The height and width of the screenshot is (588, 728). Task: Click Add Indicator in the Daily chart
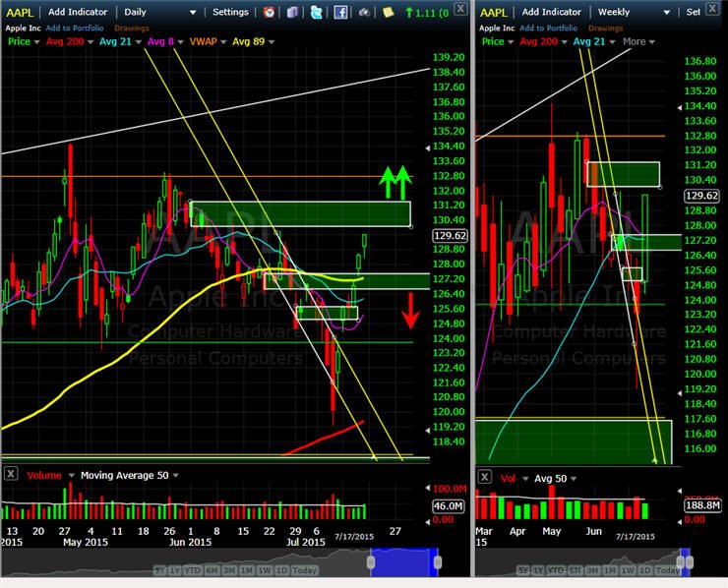pos(78,12)
